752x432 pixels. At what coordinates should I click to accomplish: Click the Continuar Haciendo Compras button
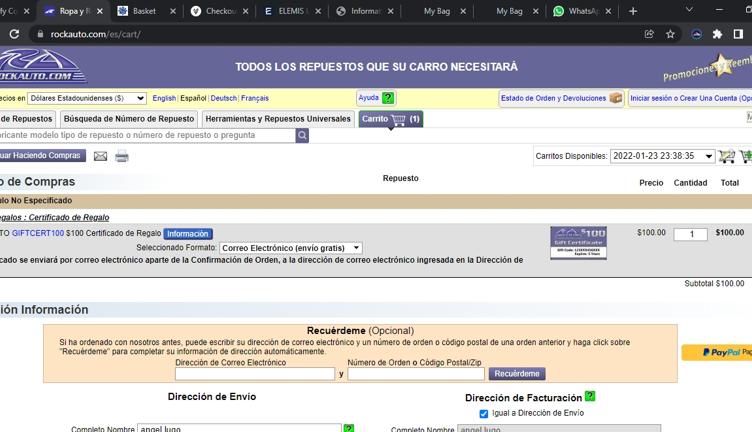(x=43, y=155)
